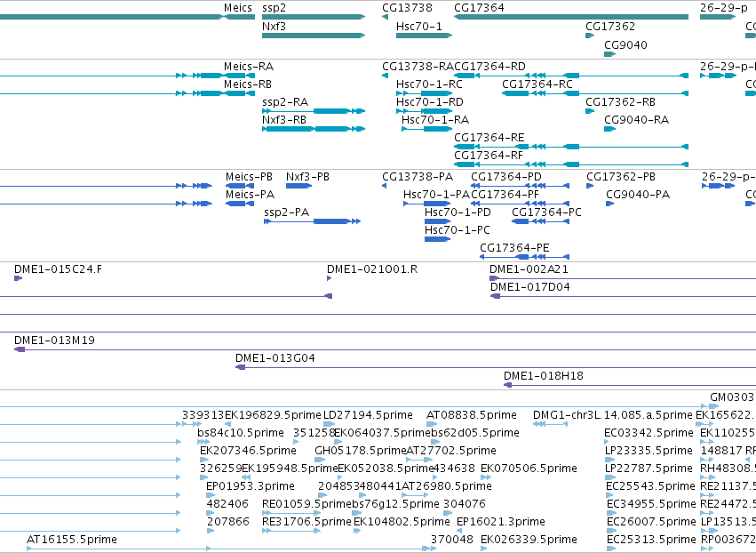
Task: Click the CG17362 gene label
Action: pos(610,26)
